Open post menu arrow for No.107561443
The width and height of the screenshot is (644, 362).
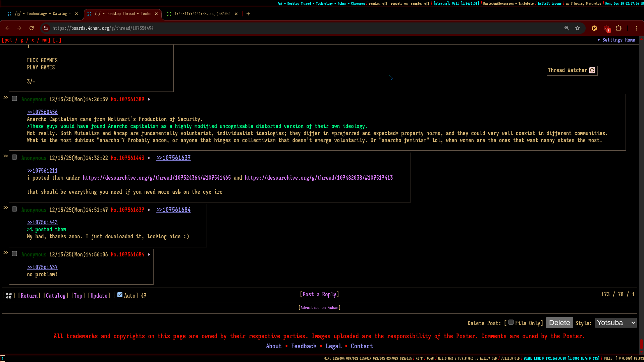(149, 158)
